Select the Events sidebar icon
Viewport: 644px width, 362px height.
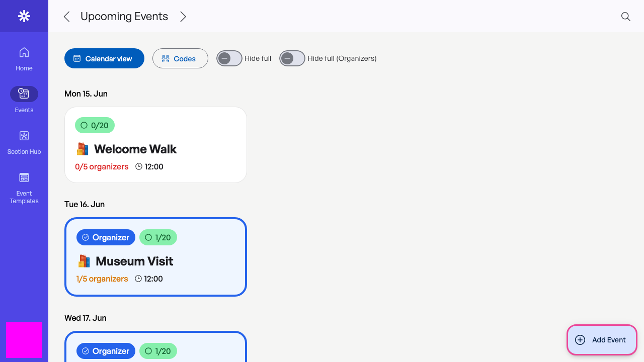(x=24, y=94)
